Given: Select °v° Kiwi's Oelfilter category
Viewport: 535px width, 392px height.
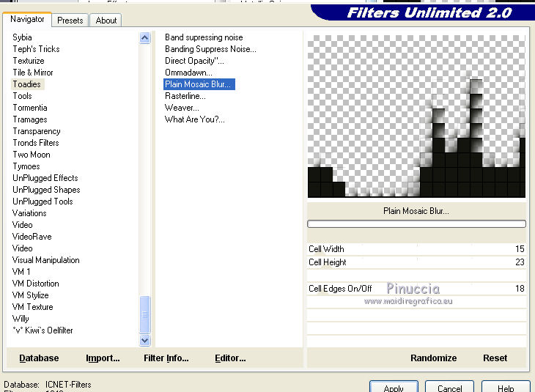Looking at the screenshot, I should coord(43,330).
